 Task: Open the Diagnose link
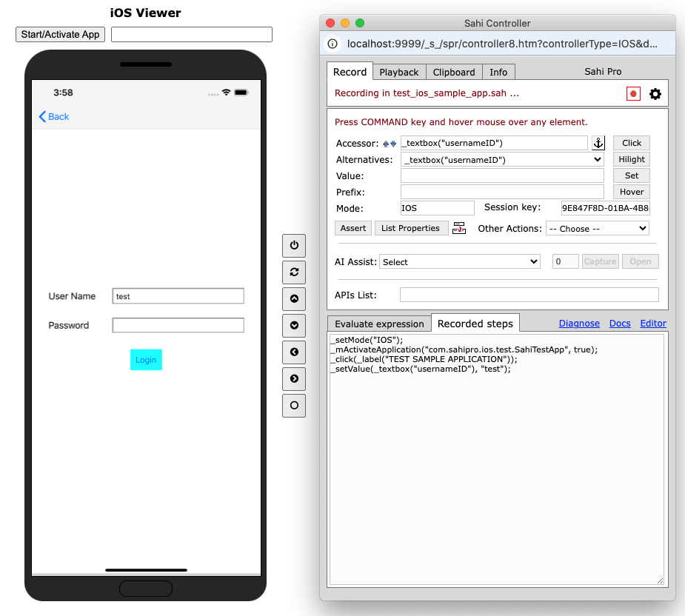(x=579, y=324)
